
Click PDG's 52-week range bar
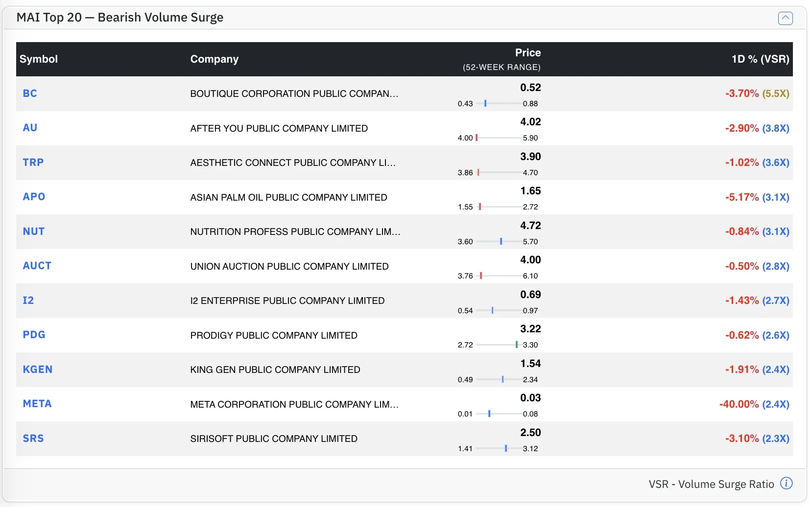[x=499, y=345]
